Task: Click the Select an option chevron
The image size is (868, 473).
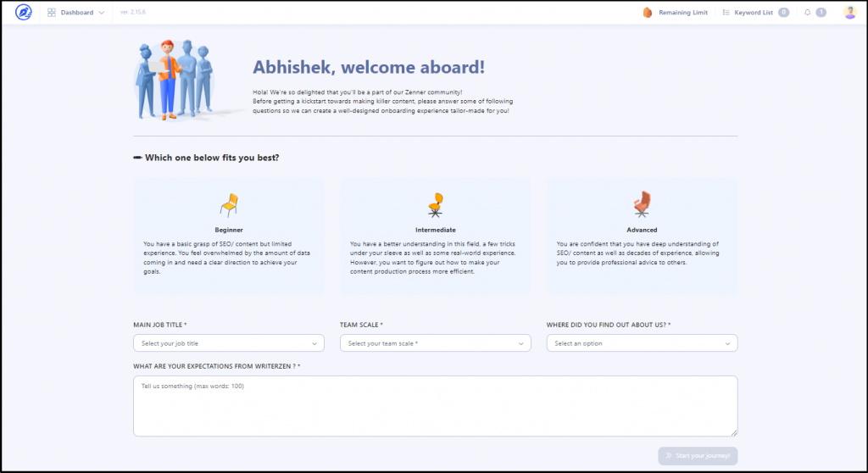Action: (x=727, y=343)
